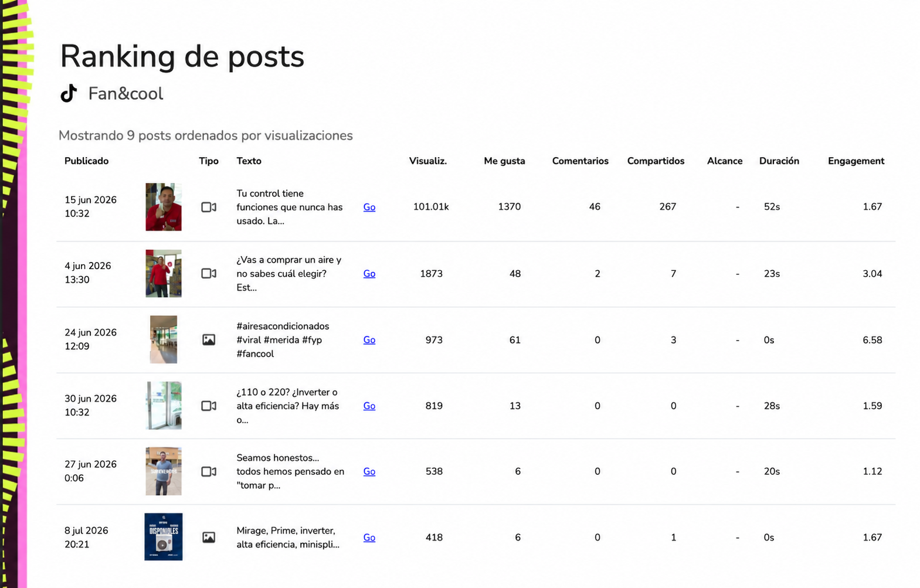Click the 538 views value

click(x=434, y=471)
